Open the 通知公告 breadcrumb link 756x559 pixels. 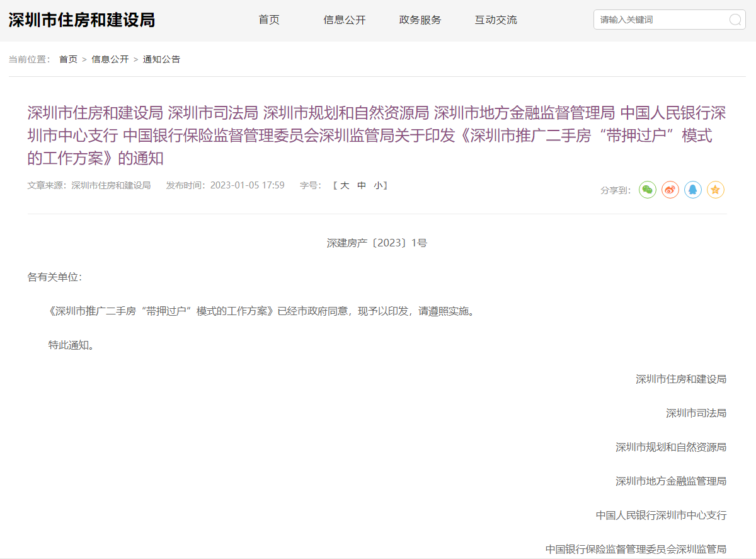click(x=161, y=59)
